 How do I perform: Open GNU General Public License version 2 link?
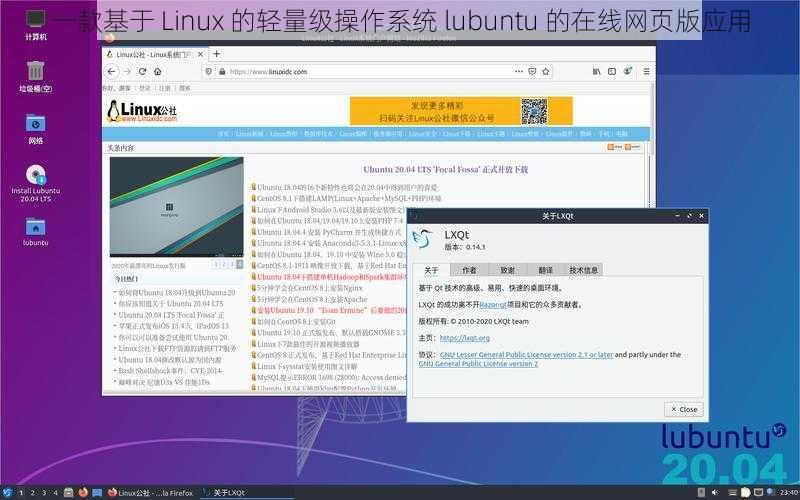pos(478,364)
